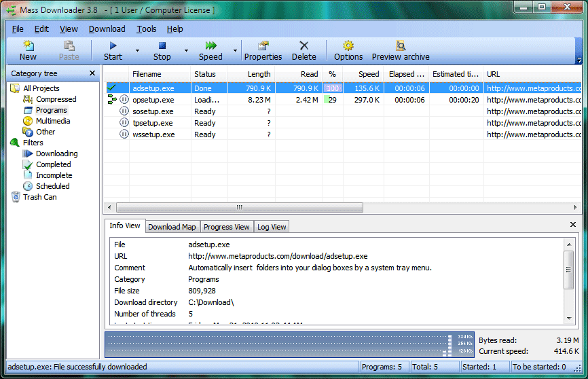Click the Delete X toolbar icon
This screenshot has width=588, height=379.
coord(304,46)
